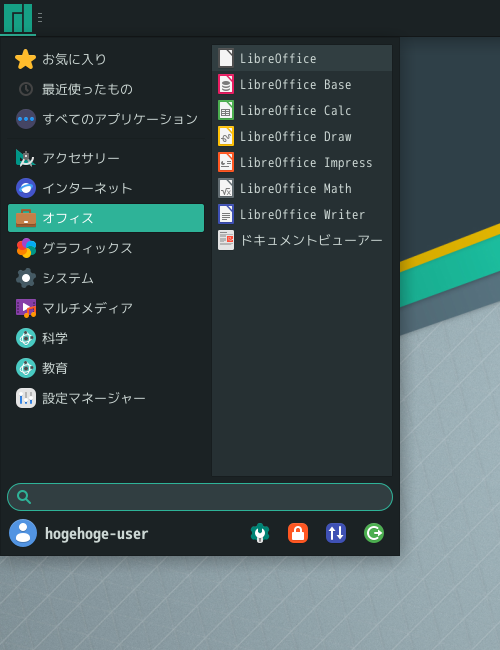Image resolution: width=500 pixels, height=650 pixels.
Task: Select the インターネット category
Action: point(106,188)
